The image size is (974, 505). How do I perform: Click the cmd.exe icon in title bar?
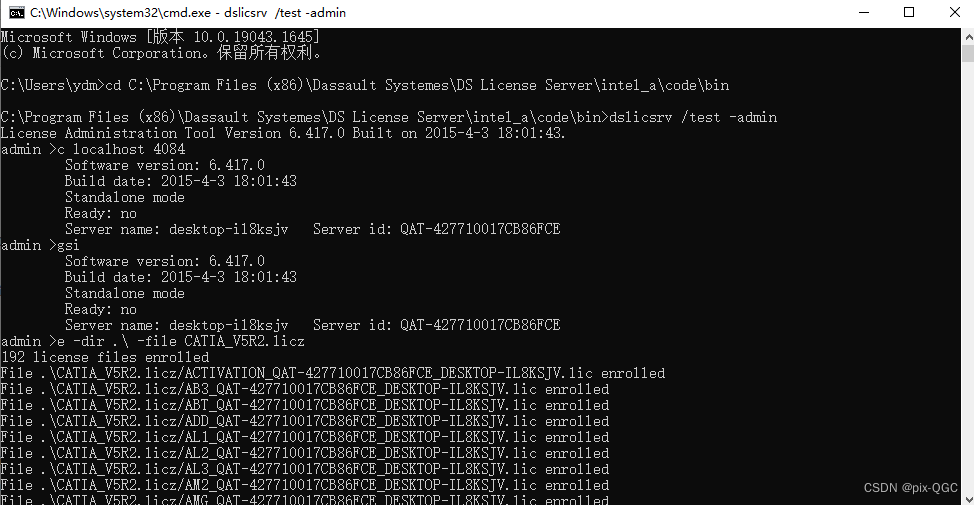coord(16,12)
